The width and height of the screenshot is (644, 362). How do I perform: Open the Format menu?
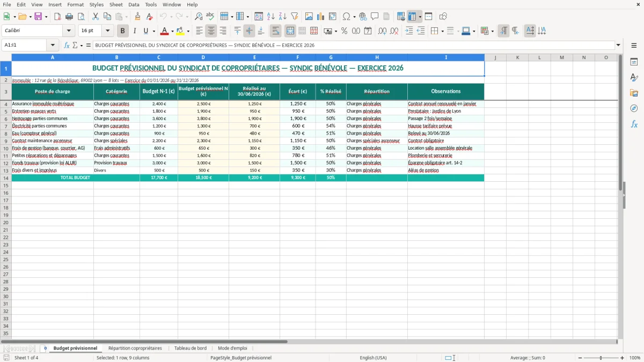point(75,4)
